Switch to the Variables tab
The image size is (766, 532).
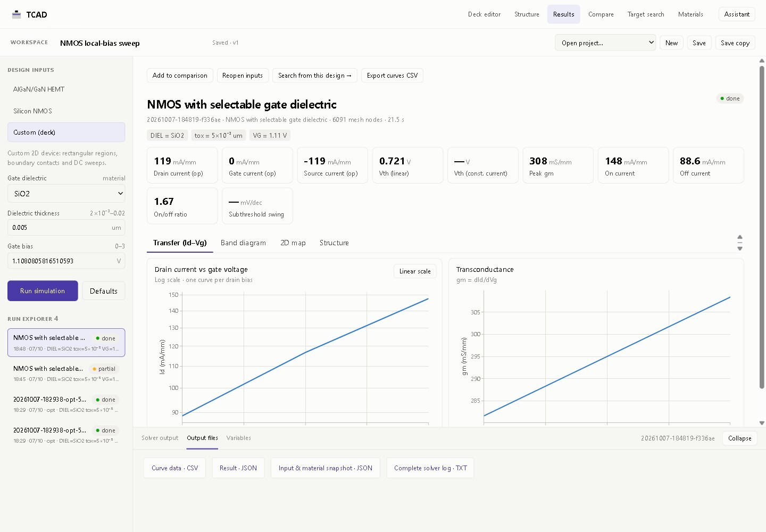pos(239,438)
